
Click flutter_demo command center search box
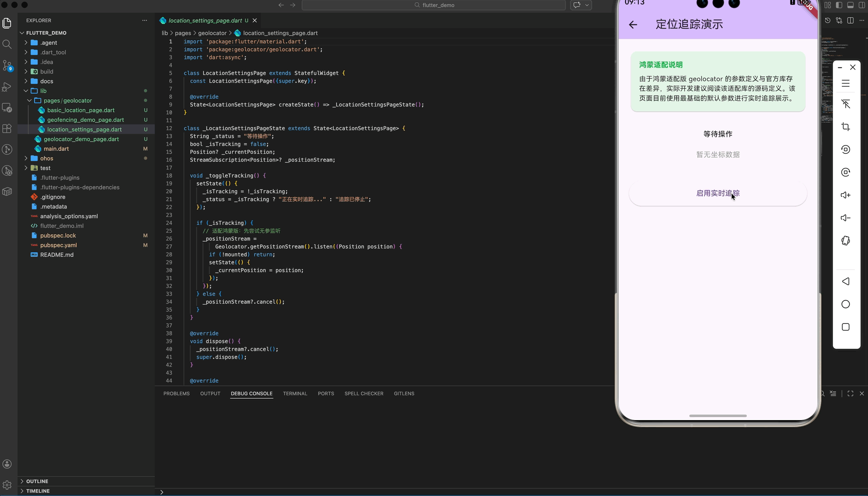click(434, 5)
